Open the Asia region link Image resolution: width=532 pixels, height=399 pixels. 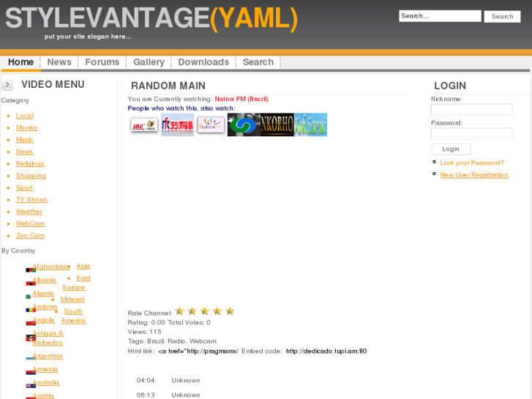(x=83, y=266)
